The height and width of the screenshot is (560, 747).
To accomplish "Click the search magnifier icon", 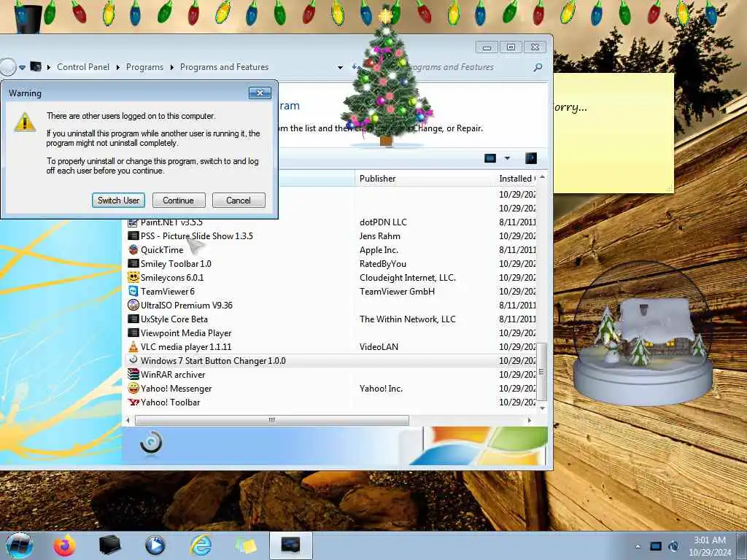I will click(538, 67).
